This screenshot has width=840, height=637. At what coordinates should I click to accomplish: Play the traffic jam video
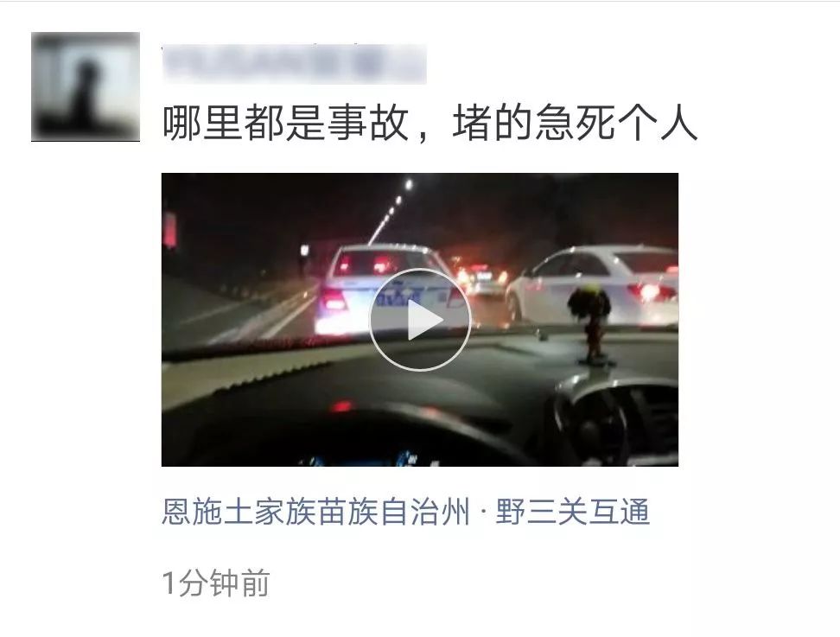tap(419, 320)
